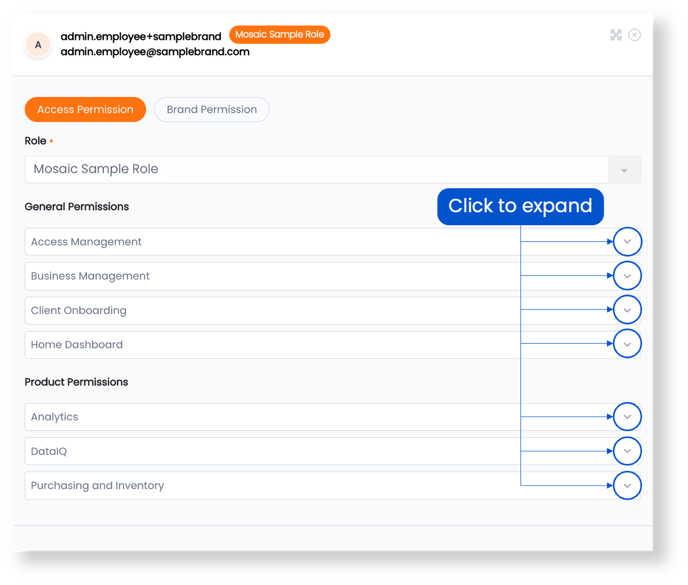Open the Role dropdown arrow
Image resolution: width=688 pixels, height=585 pixels.
coord(624,170)
